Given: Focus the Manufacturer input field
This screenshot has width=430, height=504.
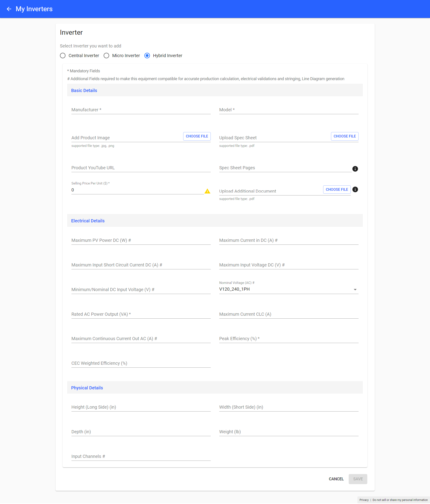Looking at the screenshot, I should [141, 110].
